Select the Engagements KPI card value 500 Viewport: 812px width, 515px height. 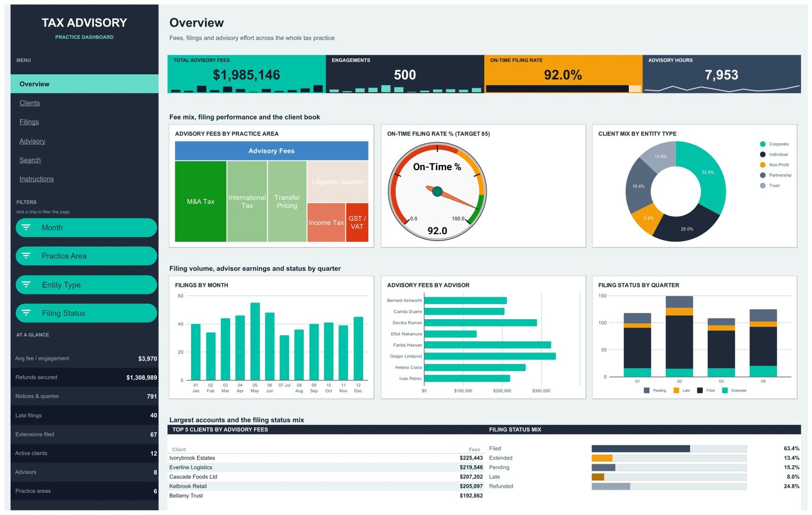tap(405, 75)
